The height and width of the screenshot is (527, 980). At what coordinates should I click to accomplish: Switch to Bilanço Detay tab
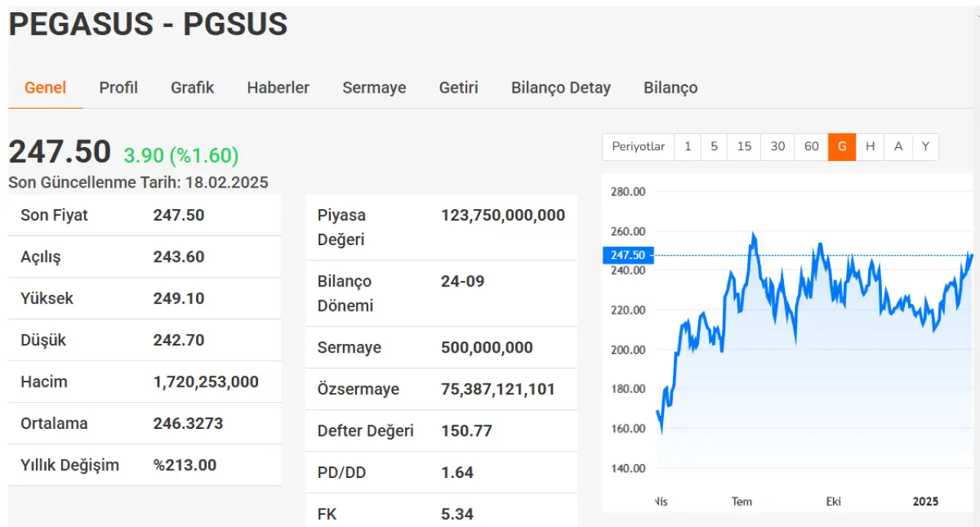click(x=561, y=87)
